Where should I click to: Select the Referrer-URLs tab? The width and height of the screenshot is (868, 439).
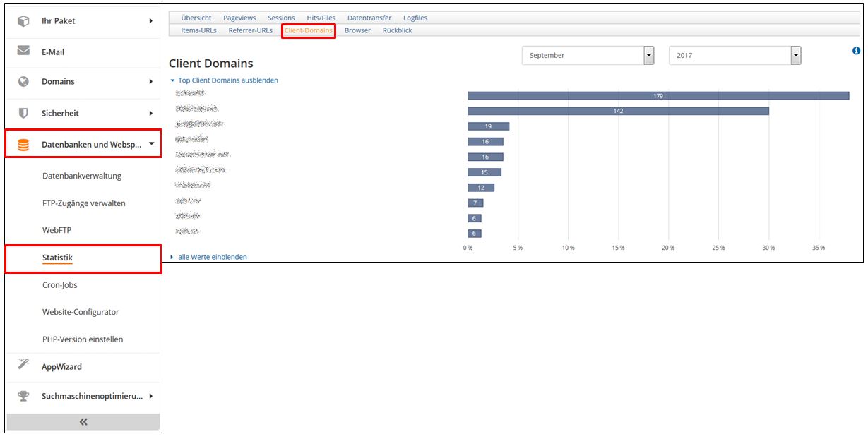(x=250, y=30)
